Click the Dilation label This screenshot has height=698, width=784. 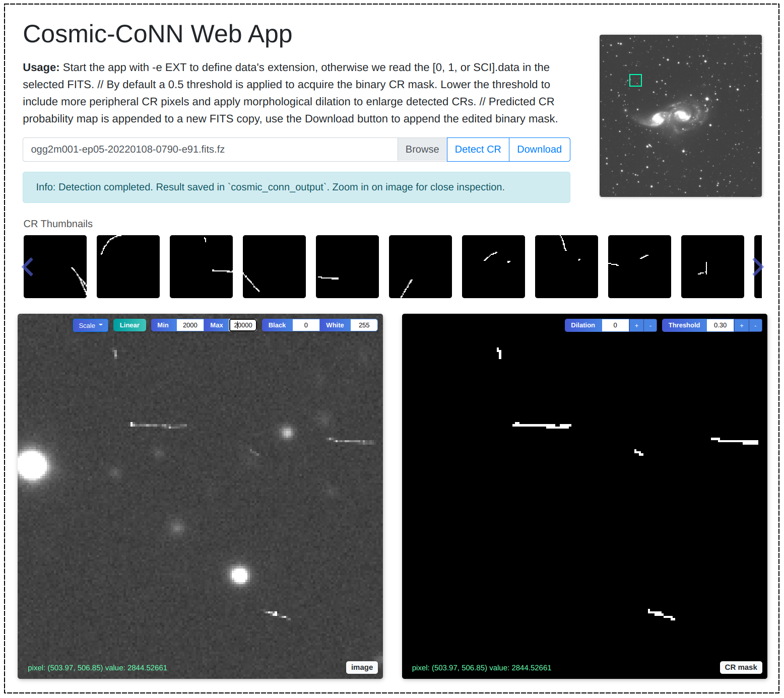[583, 325]
